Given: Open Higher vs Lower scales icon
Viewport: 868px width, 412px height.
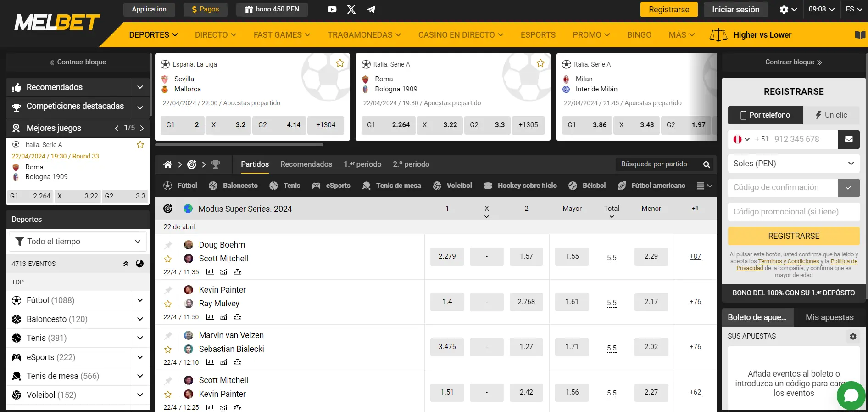Looking at the screenshot, I should (x=718, y=35).
